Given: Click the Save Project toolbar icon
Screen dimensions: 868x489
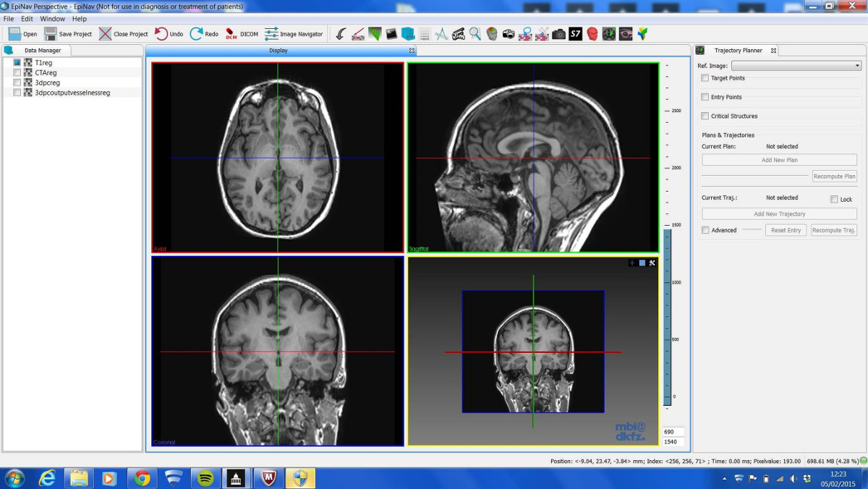Looking at the screenshot, I should tap(51, 34).
